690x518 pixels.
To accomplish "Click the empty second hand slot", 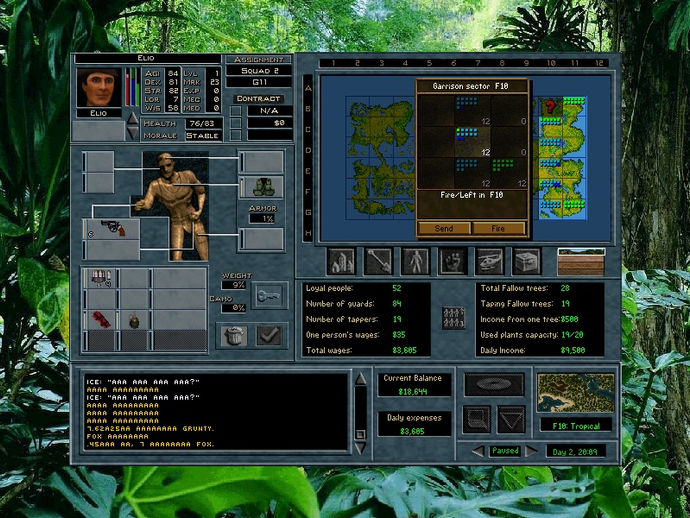I will click(112, 250).
